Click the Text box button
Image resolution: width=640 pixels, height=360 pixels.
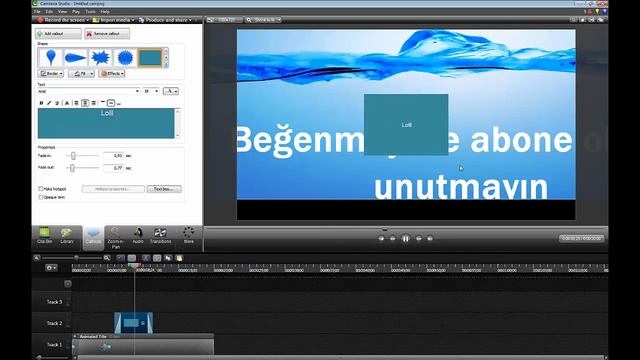coord(164,189)
